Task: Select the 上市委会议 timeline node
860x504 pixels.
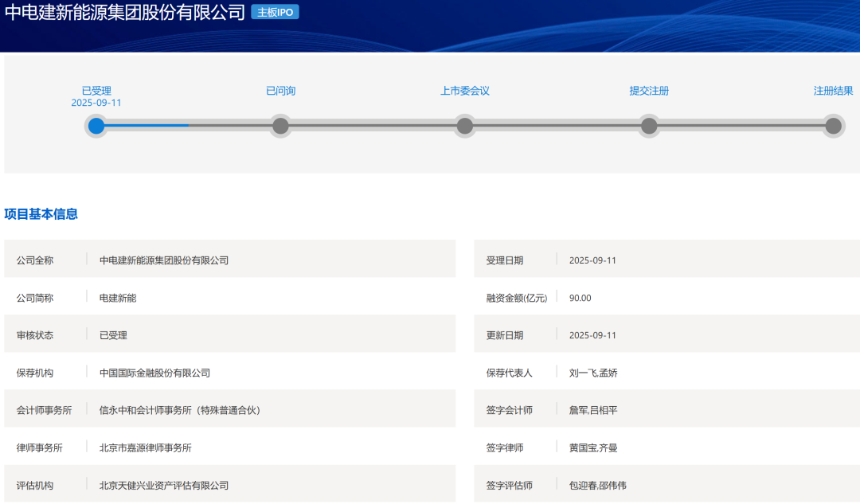Action: (465, 126)
